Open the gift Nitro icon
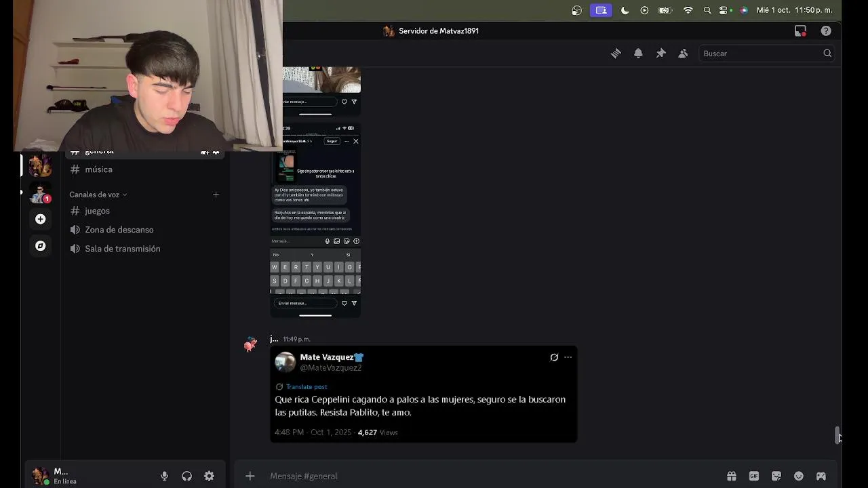 (731, 476)
